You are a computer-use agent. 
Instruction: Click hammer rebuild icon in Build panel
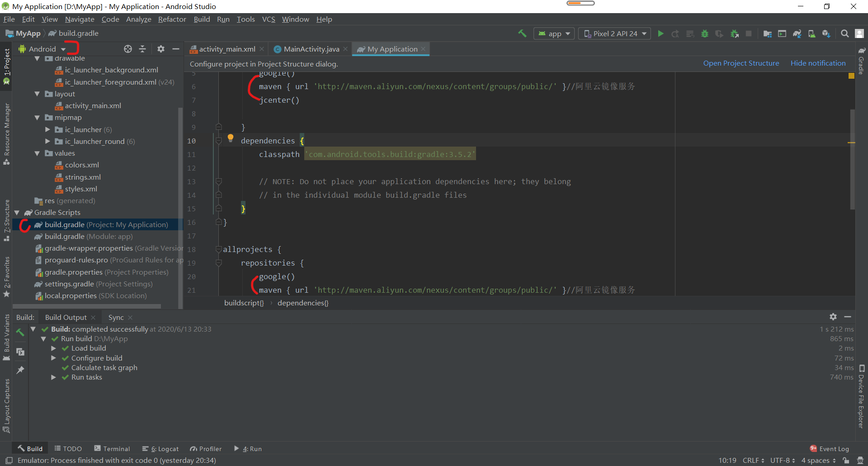[x=20, y=333]
